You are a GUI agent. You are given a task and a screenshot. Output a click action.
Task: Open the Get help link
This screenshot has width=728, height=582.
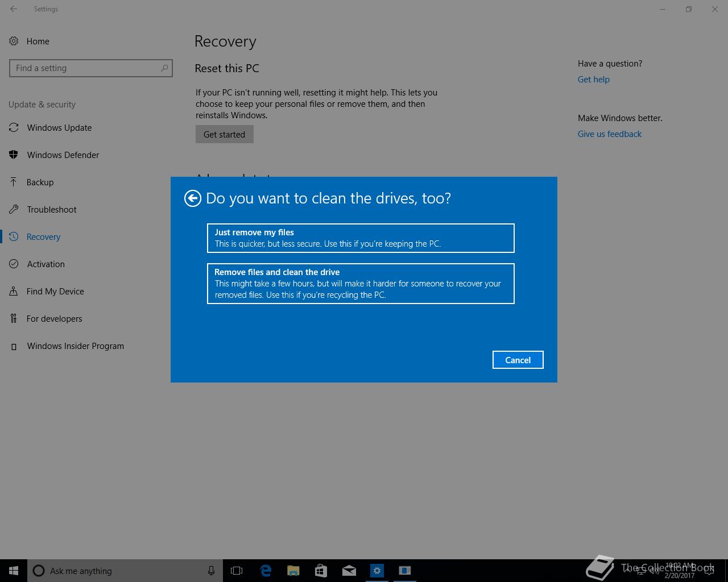tap(593, 79)
